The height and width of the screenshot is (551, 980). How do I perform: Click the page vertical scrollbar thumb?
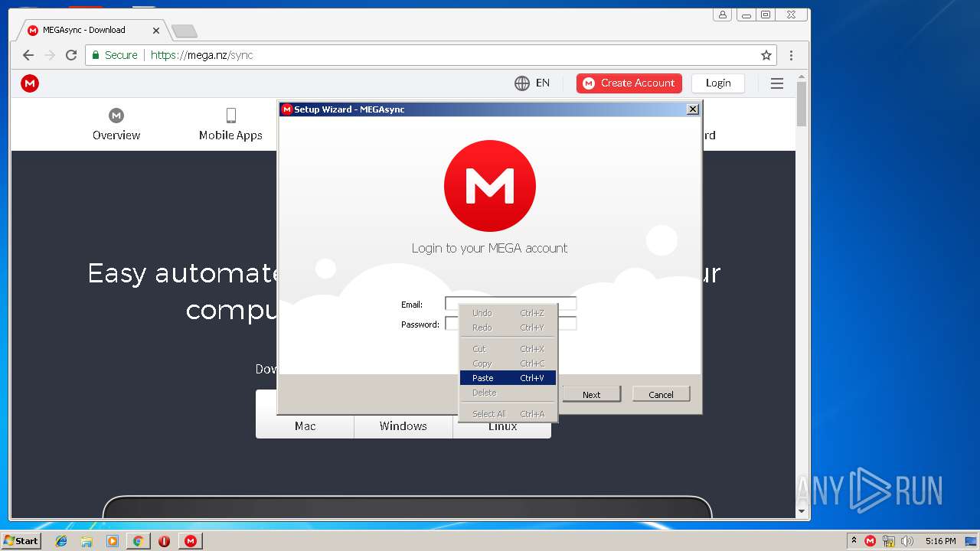tap(802, 104)
